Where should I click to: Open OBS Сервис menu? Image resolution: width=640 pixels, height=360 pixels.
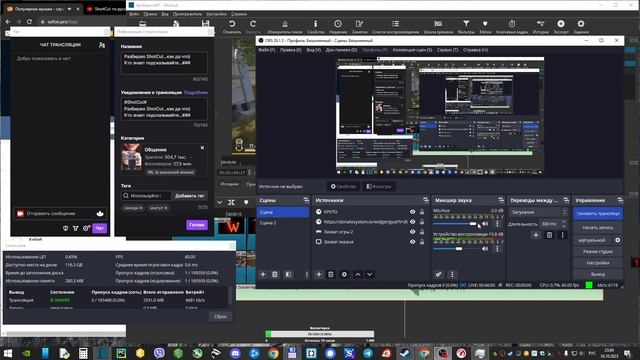pyautogui.click(x=447, y=50)
